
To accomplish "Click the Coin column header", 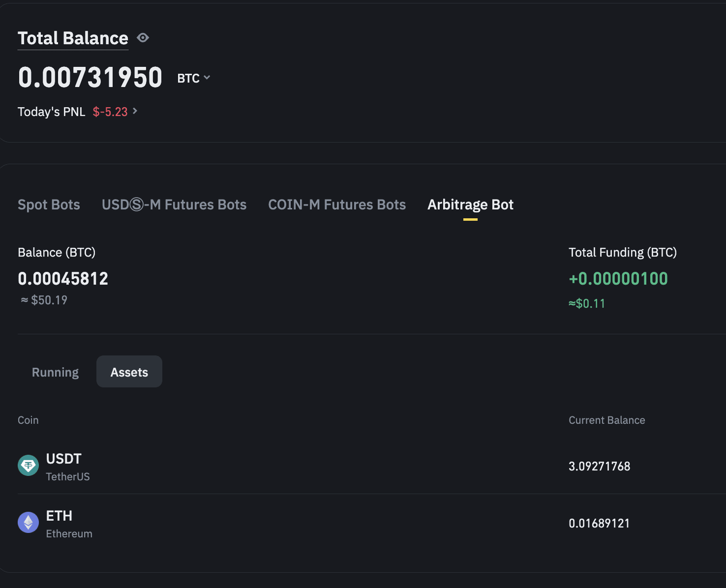I will [x=28, y=420].
